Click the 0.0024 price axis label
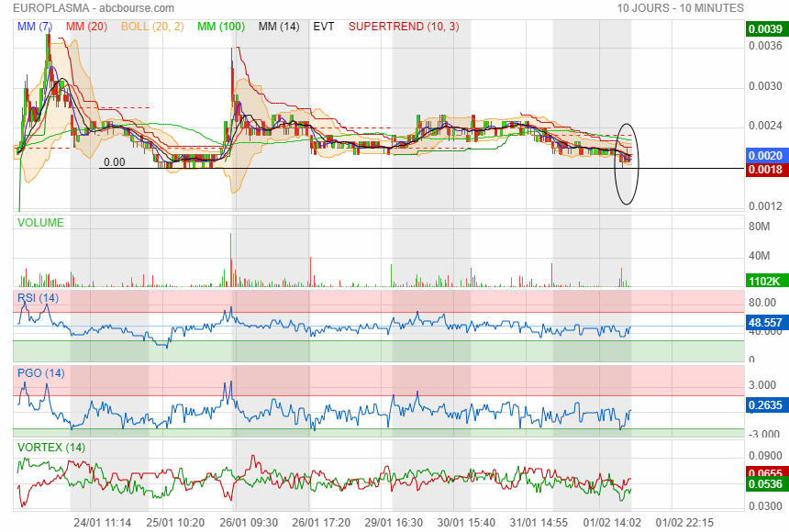 tap(765, 126)
